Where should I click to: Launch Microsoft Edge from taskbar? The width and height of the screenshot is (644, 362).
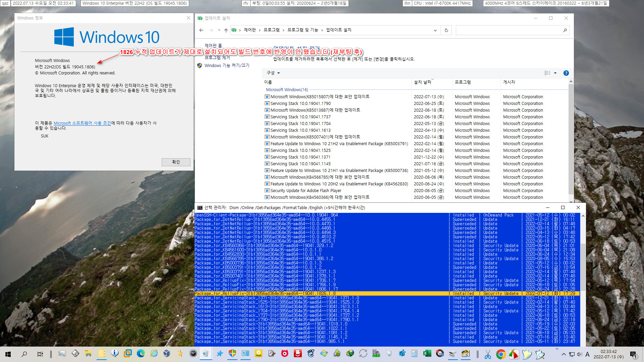pos(141,354)
